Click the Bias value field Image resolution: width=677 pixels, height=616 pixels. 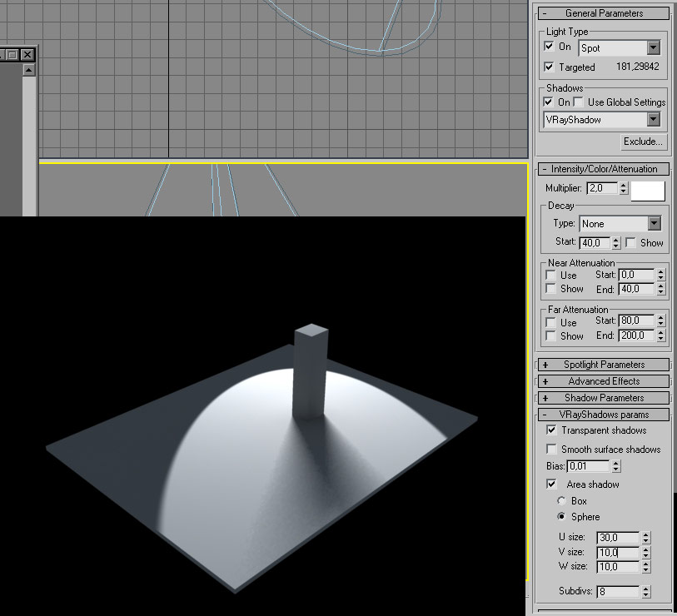[x=589, y=466]
